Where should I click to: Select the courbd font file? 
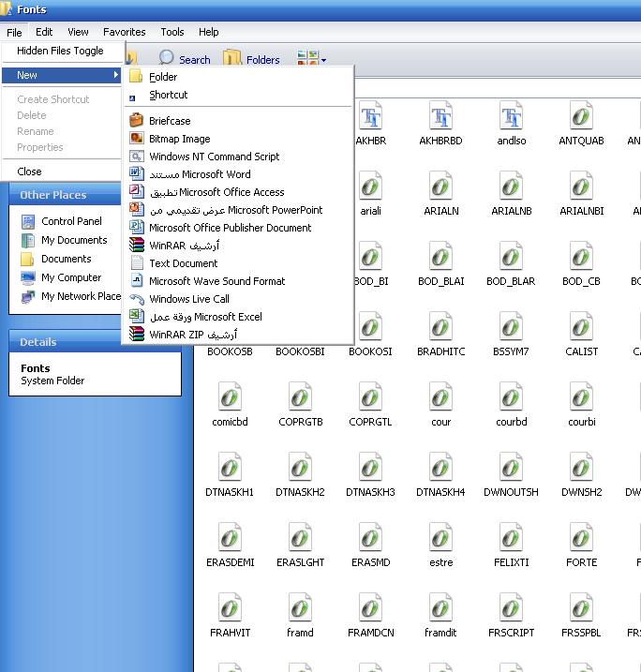click(x=511, y=405)
